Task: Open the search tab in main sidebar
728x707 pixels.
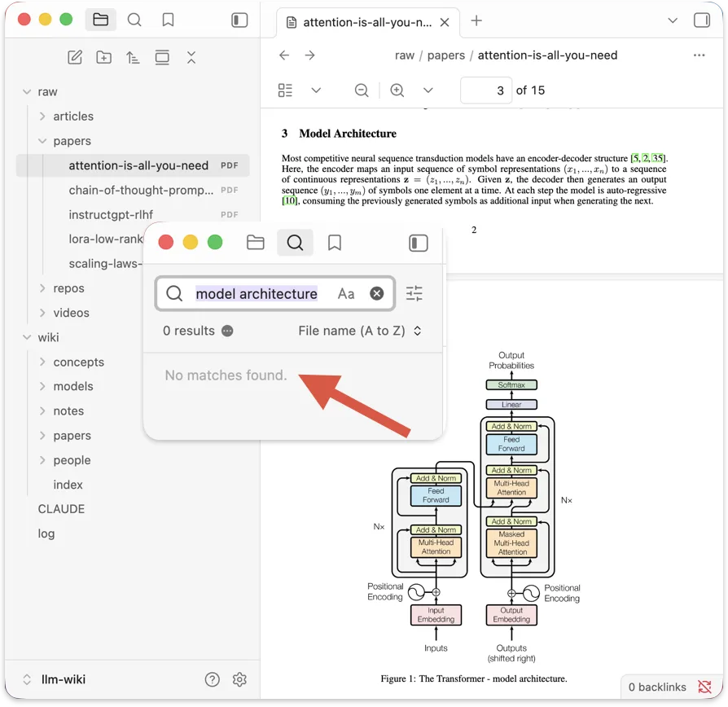Action: (134, 20)
